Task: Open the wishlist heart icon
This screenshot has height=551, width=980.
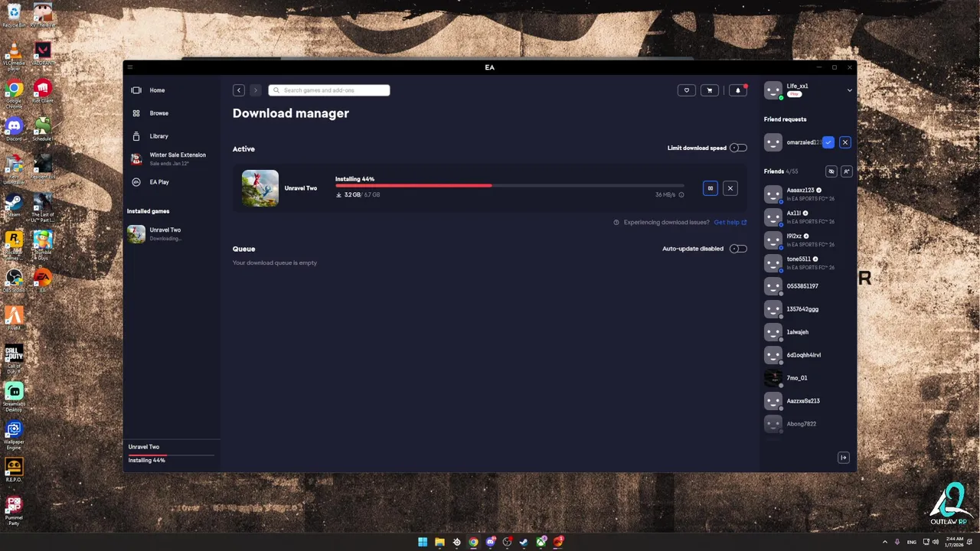Action: click(687, 90)
